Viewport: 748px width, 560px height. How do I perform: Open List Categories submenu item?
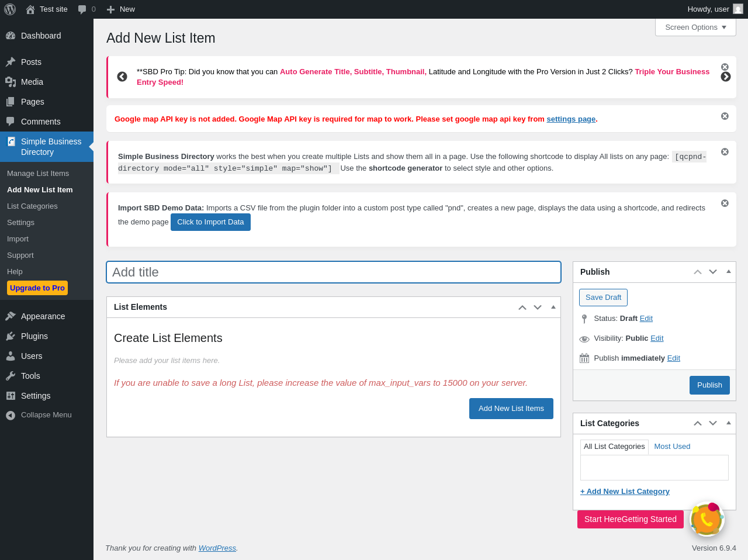click(32, 206)
